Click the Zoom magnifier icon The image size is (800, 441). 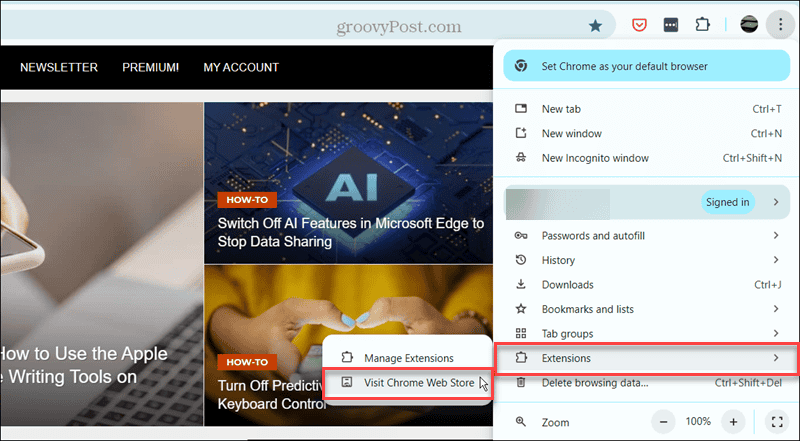[521, 422]
